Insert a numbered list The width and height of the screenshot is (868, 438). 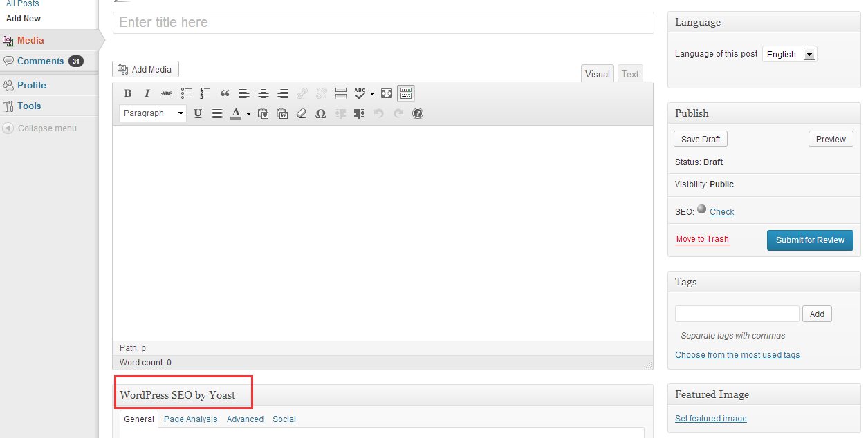205,93
